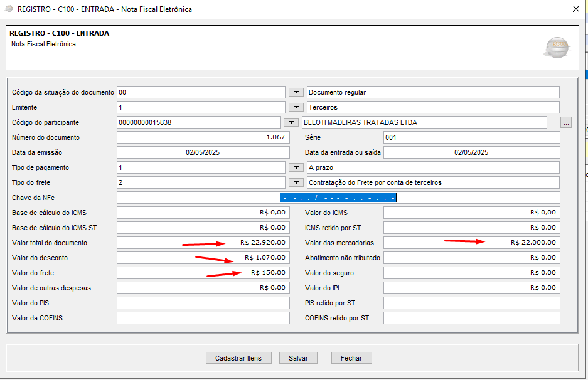
Task: Click the Valor do ICMS field
Action: pyautogui.click(x=472, y=213)
